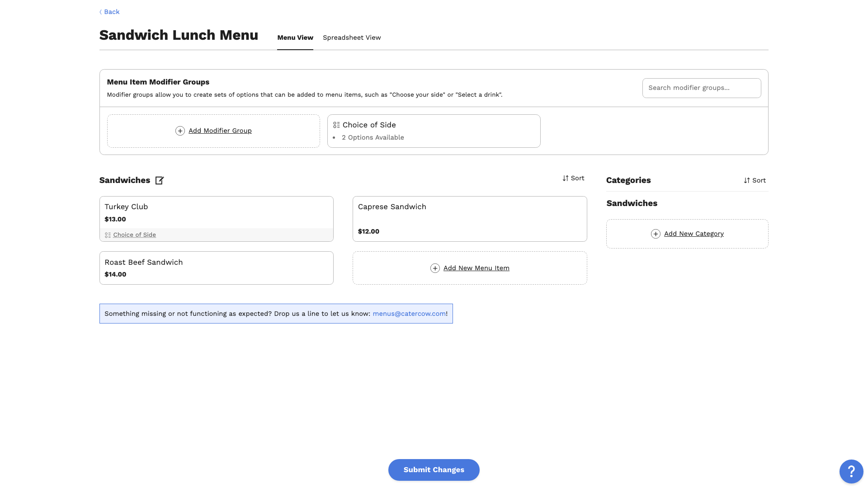Click the small modifier icon on Turkey Club card
Viewport: 868px width, 488px height.
(x=108, y=235)
